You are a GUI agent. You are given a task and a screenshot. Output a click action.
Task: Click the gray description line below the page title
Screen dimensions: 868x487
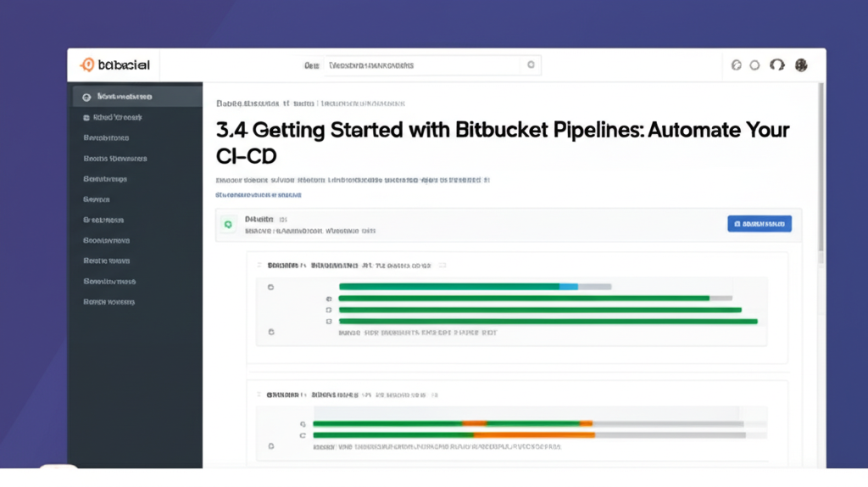click(x=353, y=180)
